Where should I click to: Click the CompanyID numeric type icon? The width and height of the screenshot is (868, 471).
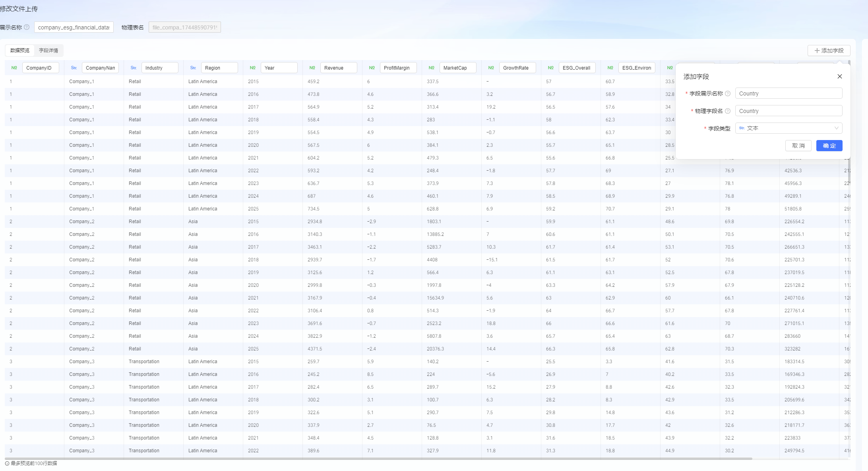pyautogui.click(x=14, y=68)
